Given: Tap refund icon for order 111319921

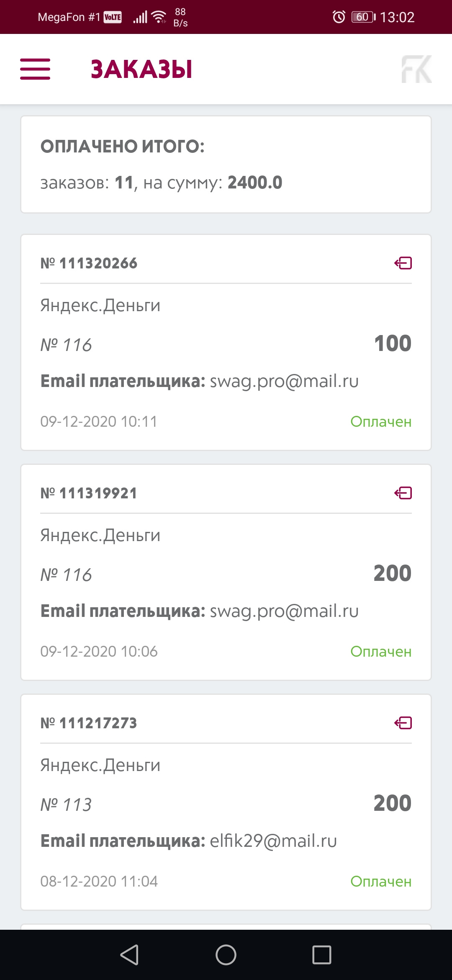Looking at the screenshot, I should [403, 493].
